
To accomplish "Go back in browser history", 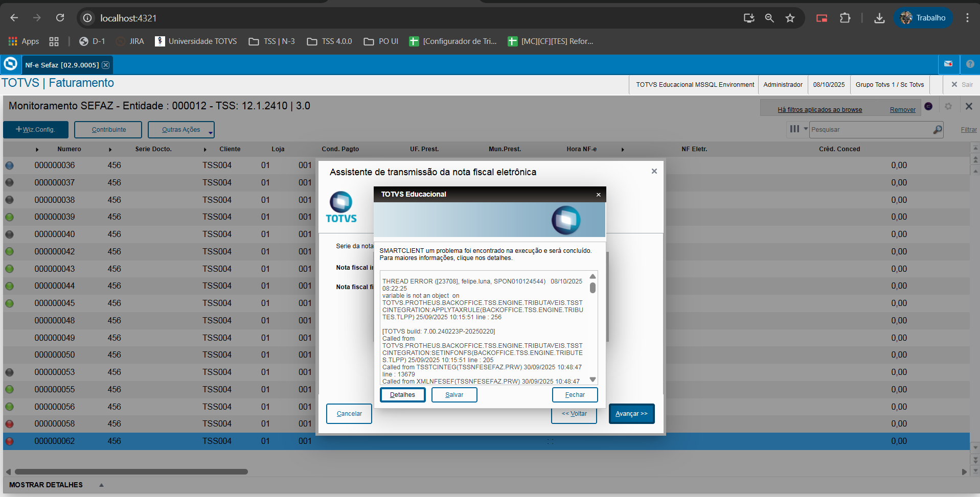I will pyautogui.click(x=14, y=18).
